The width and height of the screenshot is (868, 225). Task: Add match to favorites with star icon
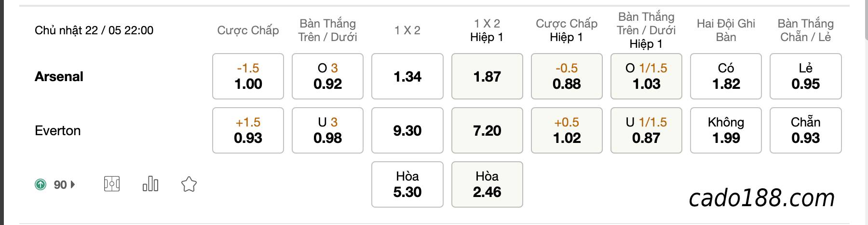point(189,184)
